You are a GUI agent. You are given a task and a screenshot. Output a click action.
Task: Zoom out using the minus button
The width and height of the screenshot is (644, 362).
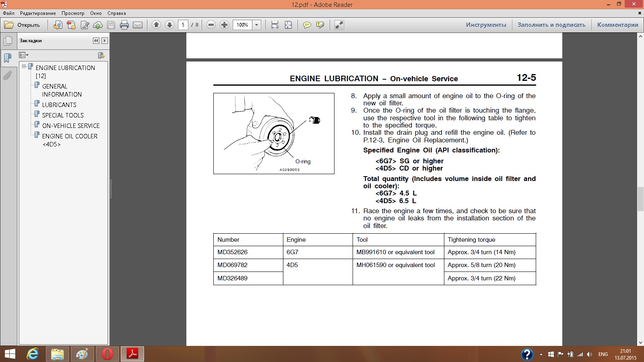pos(211,25)
